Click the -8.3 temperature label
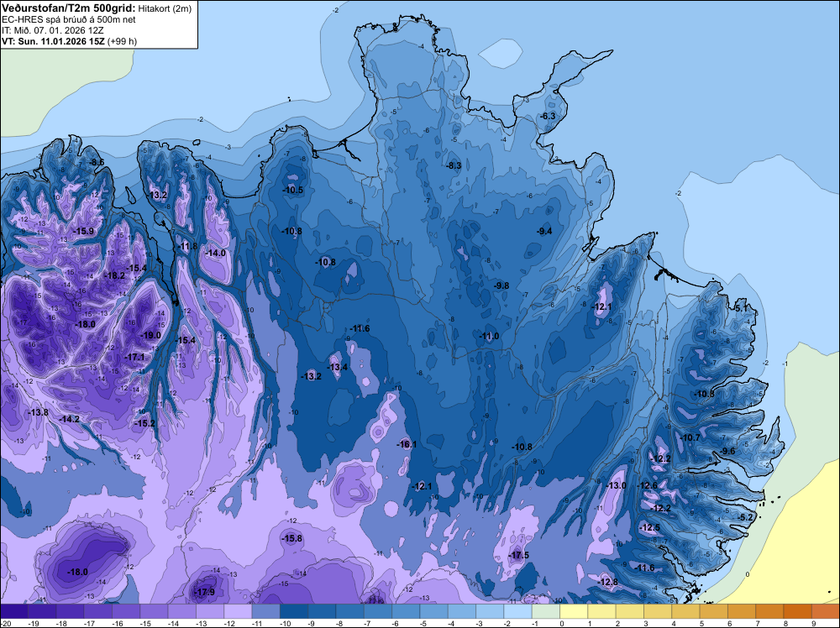 click(454, 165)
